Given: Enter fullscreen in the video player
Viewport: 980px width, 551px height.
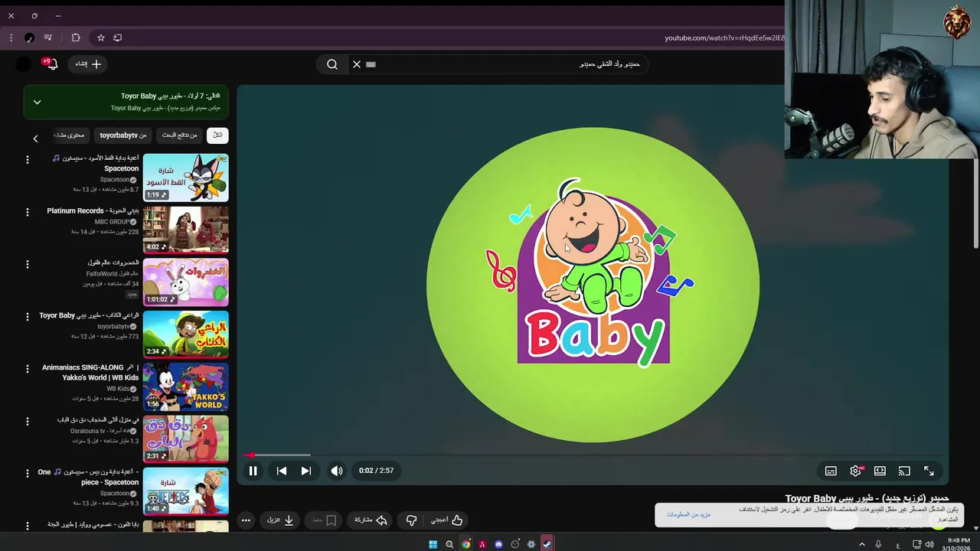Looking at the screenshot, I should coord(929,471).
